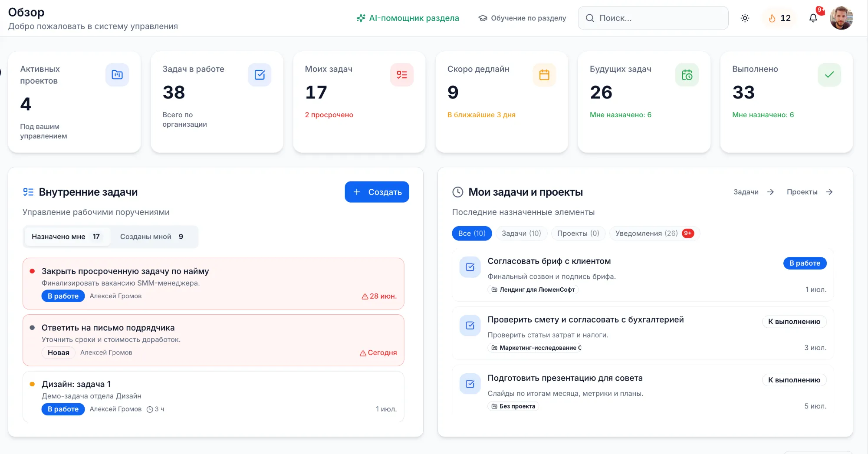
Task: Toggle light theme with the sun icon
Action: 745,18
